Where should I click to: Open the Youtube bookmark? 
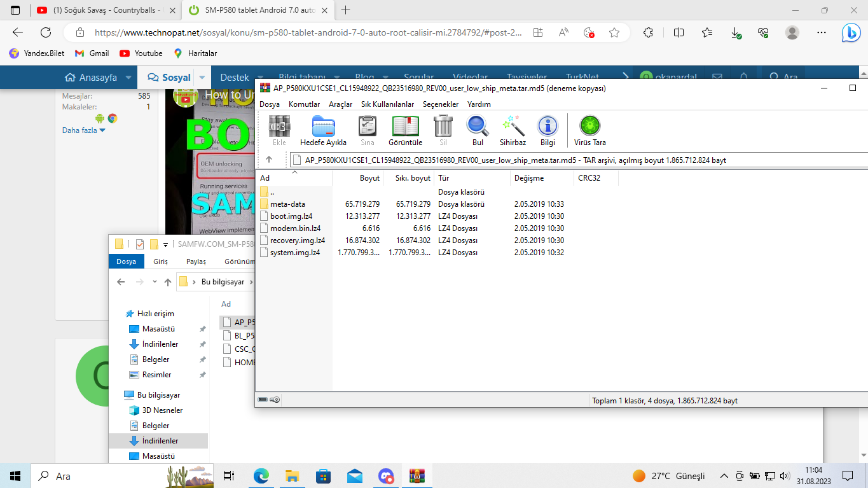click(x=141, y=53)
